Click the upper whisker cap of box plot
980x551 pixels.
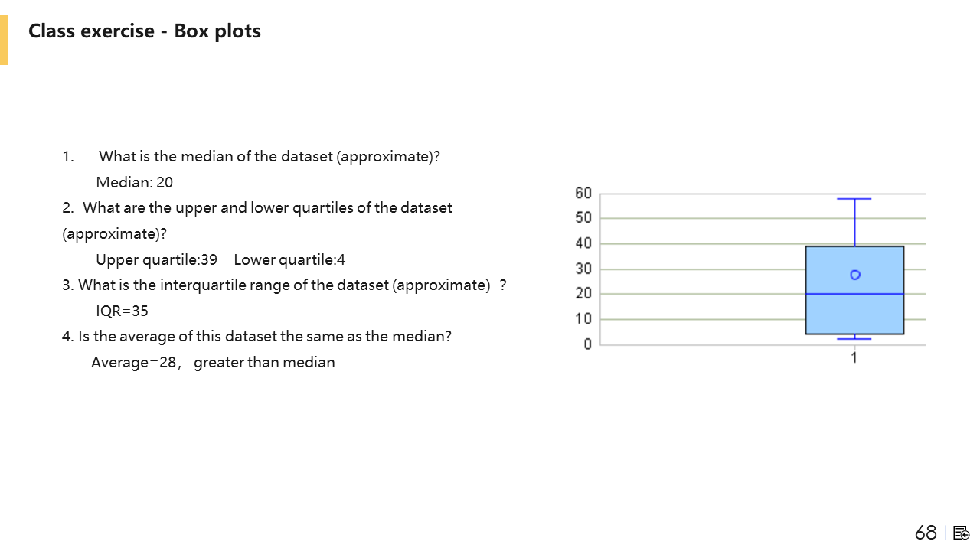coord(854,199)
